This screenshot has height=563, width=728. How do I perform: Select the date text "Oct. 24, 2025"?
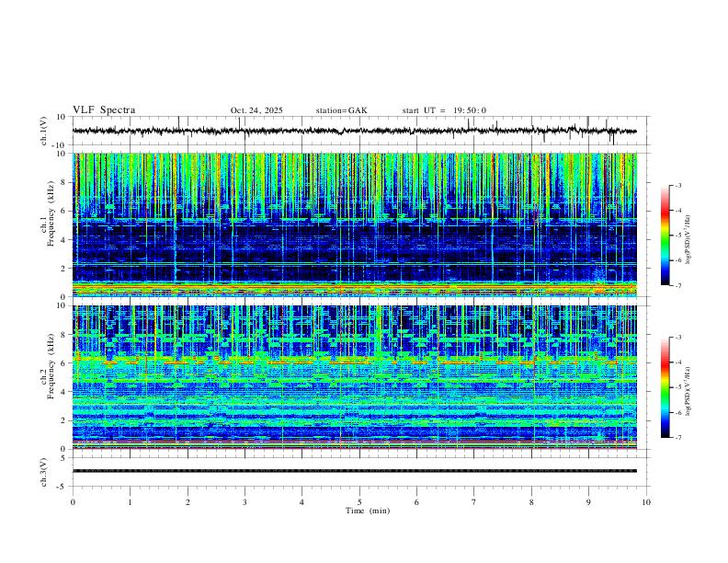256,110
